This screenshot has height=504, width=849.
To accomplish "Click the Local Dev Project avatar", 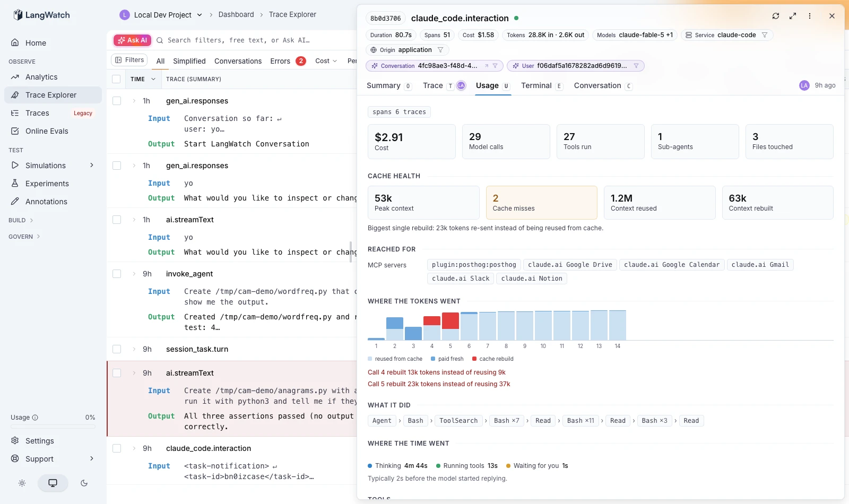I will tap(125, 15).
